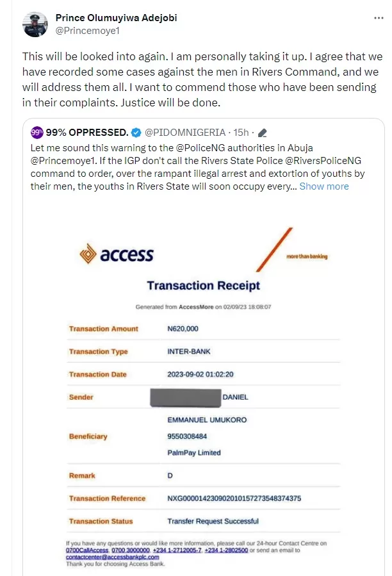Open the Prince Olumuyiwa Adejobi display name

tap(116, 18)
